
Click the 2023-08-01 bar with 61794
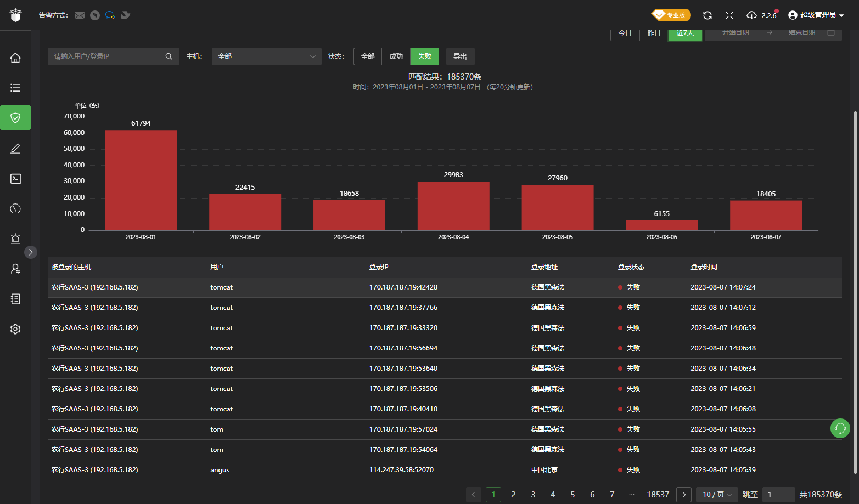coord(141,180)
